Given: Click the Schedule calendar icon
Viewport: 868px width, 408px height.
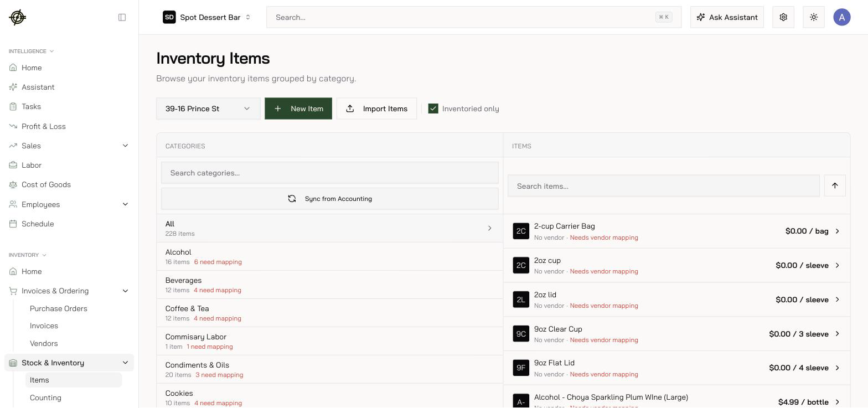Looking at the screenshot, I should (x=13, y=224).
